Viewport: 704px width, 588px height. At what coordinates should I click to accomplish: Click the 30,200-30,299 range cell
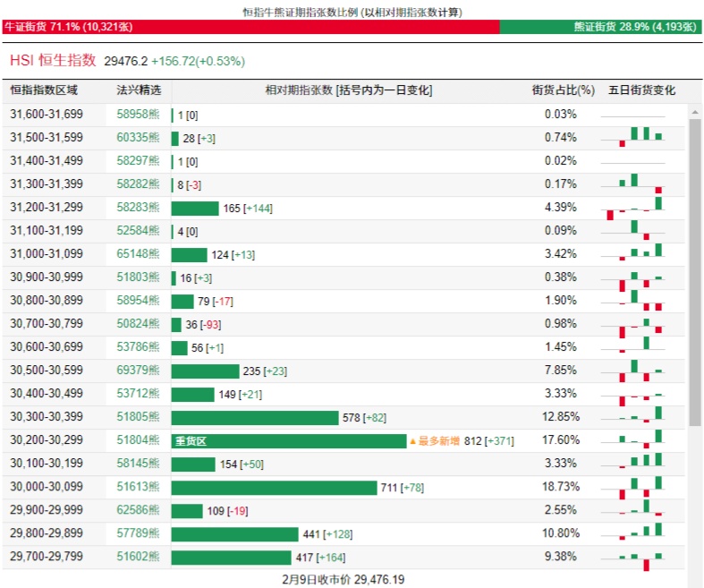(x=47, y=440)
